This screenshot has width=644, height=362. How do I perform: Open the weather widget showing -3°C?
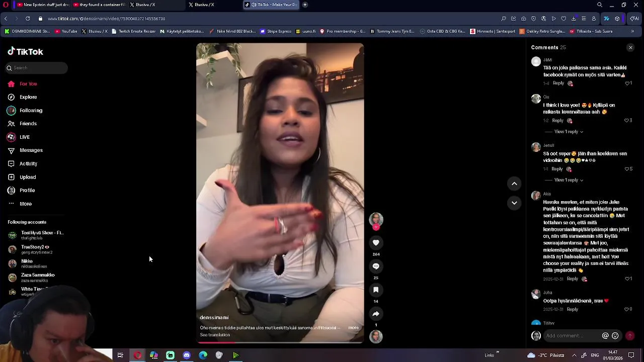pos(545,355)
